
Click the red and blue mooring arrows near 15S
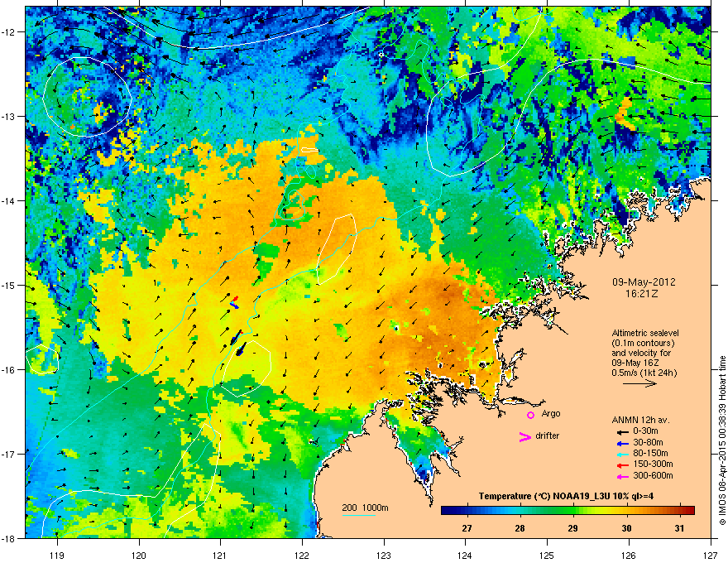click(234, 302)
